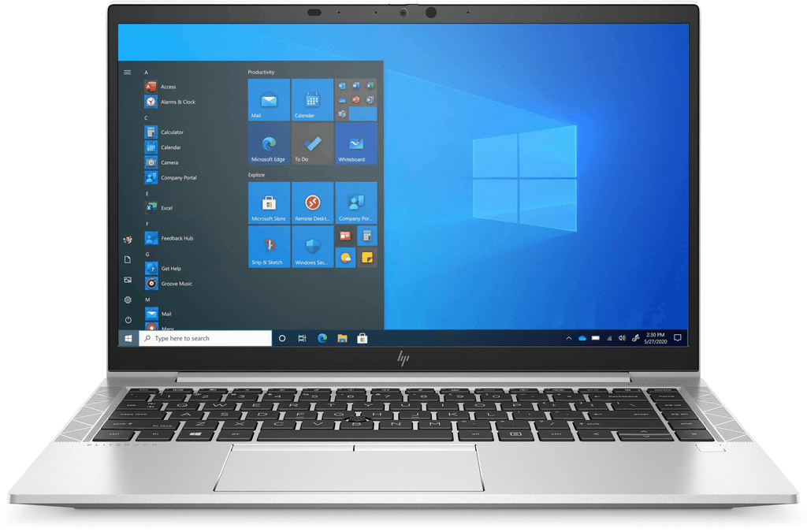The height and width of the screenshot is (532, 807).
Task: Launch the Snip & Sketch tile
Action: tap(270, 247)
